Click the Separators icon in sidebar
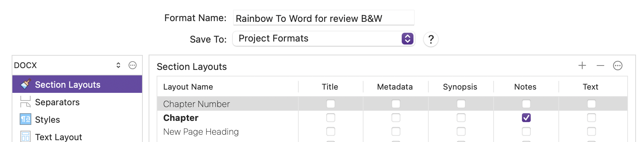The height and width of the screenshot is (142, 644). (25, 102)
